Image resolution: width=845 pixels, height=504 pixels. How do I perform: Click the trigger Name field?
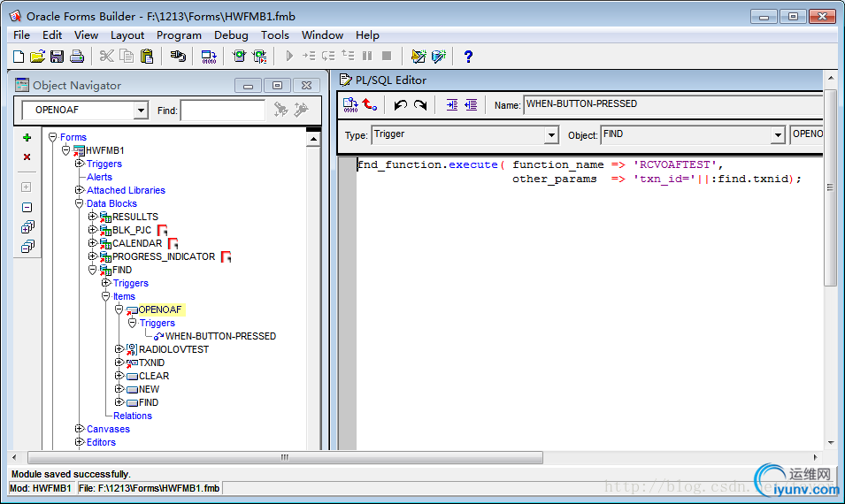(673, 104)
